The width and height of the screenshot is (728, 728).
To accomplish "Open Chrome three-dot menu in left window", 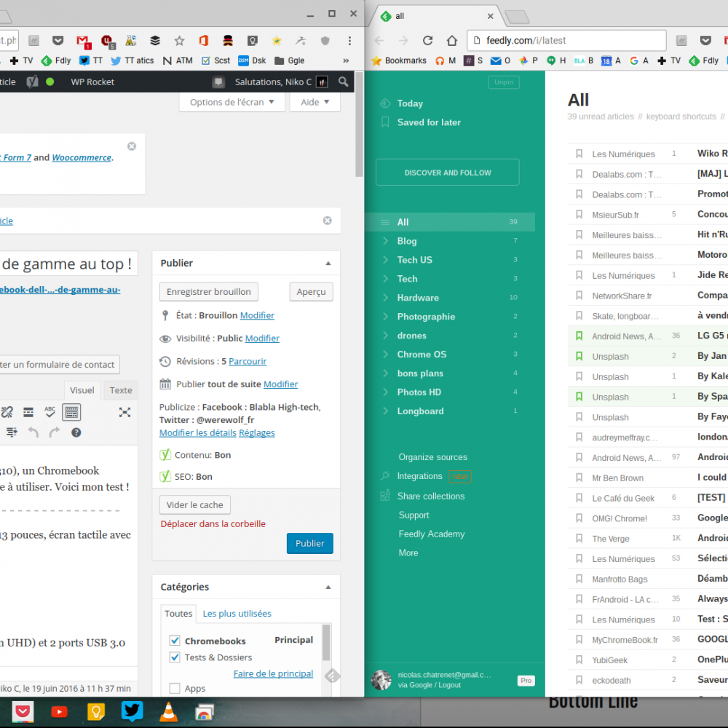I will tap(349, 41).
